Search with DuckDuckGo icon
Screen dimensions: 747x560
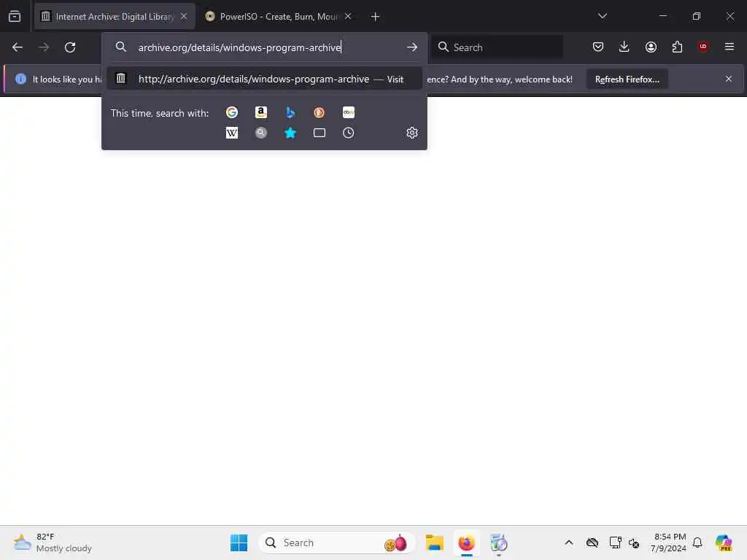click(320, 112)
